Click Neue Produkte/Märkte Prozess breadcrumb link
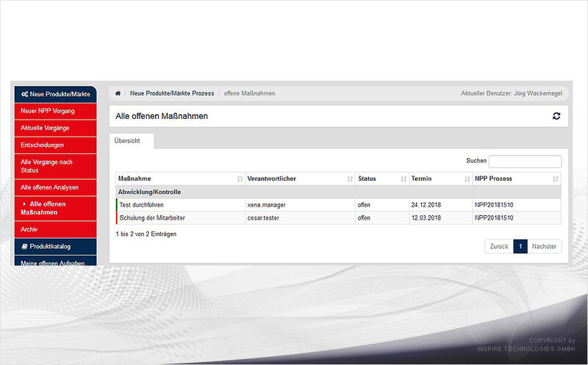Viewport: 588px width, 365px height. (172, 93)
